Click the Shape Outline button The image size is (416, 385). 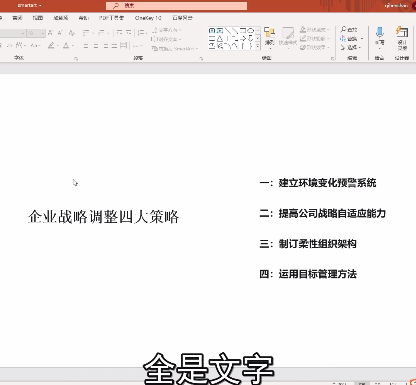point(315,39)
